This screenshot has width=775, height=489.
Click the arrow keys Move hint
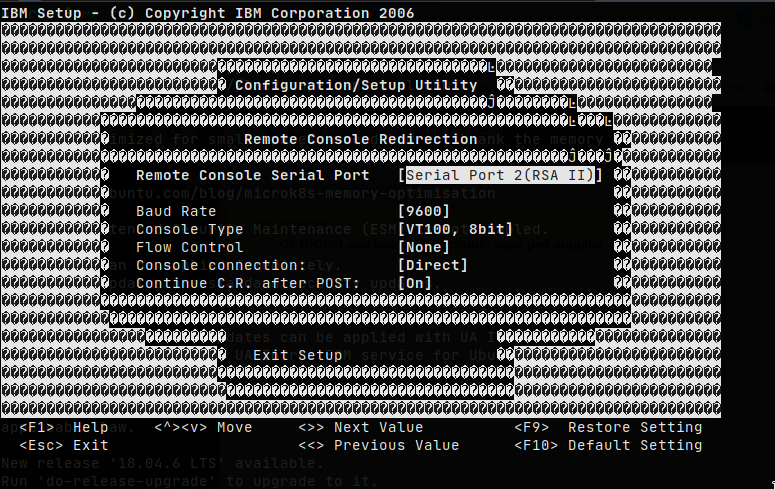point(203,427)
